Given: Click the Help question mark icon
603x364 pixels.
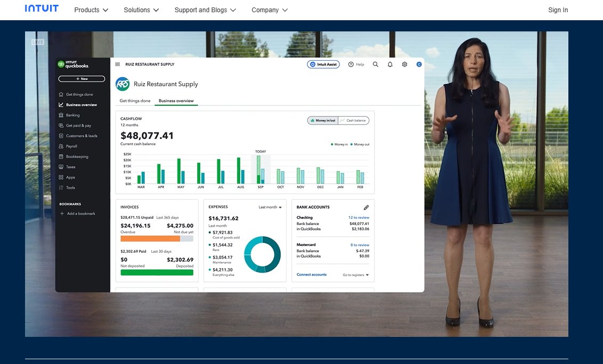Looking at the screenshot, I should point(351,64).
